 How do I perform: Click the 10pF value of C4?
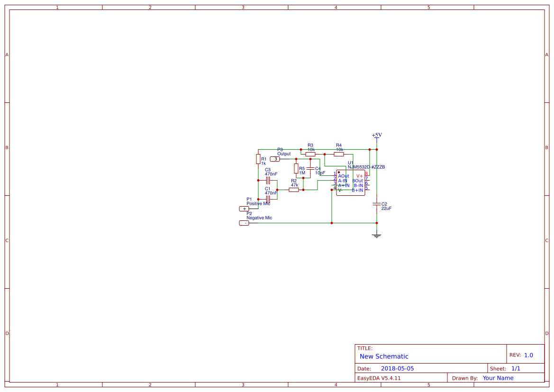(x=320, y=173)
